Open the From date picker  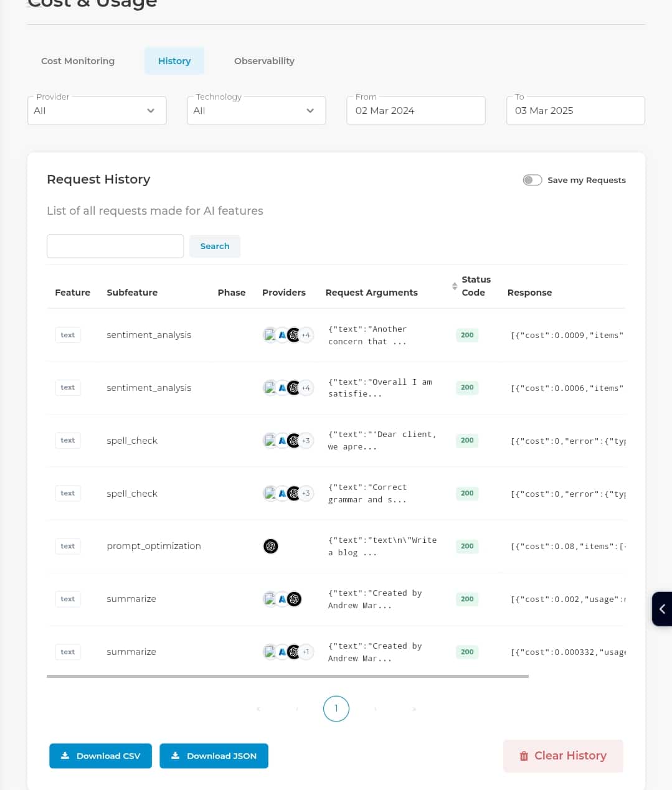click(x=416, y=110)
